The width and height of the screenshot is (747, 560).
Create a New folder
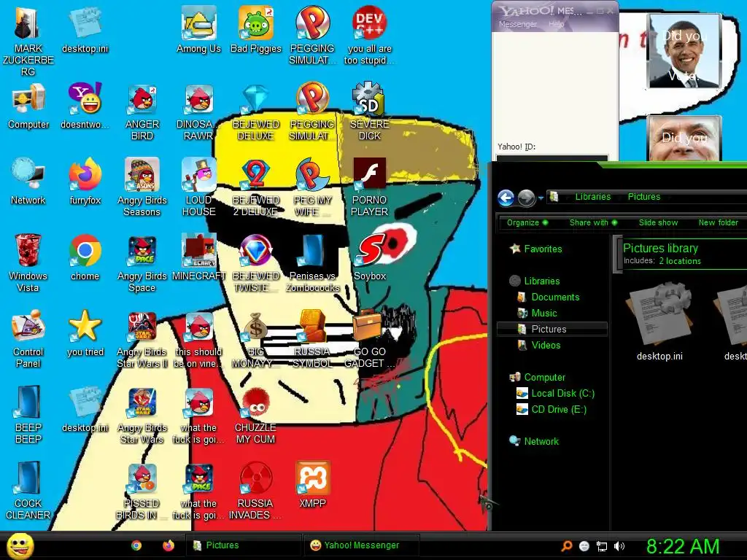(718, 222)
